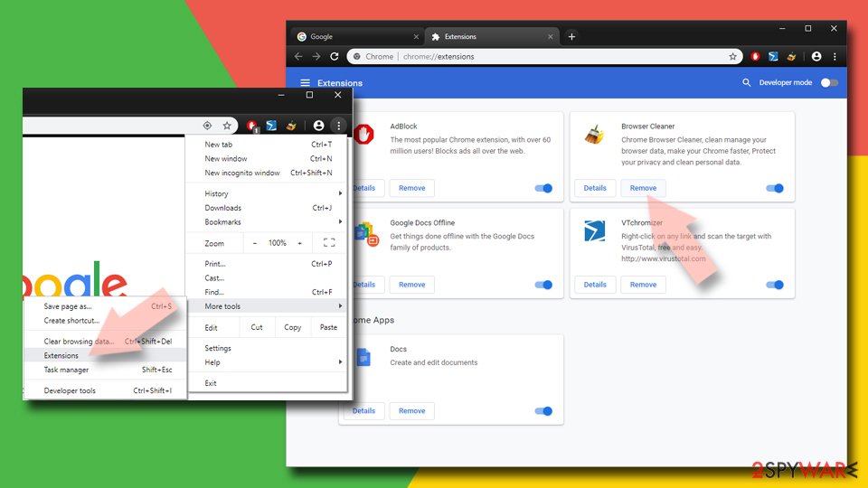Turn off the Docs app toggle

[543, 410]
